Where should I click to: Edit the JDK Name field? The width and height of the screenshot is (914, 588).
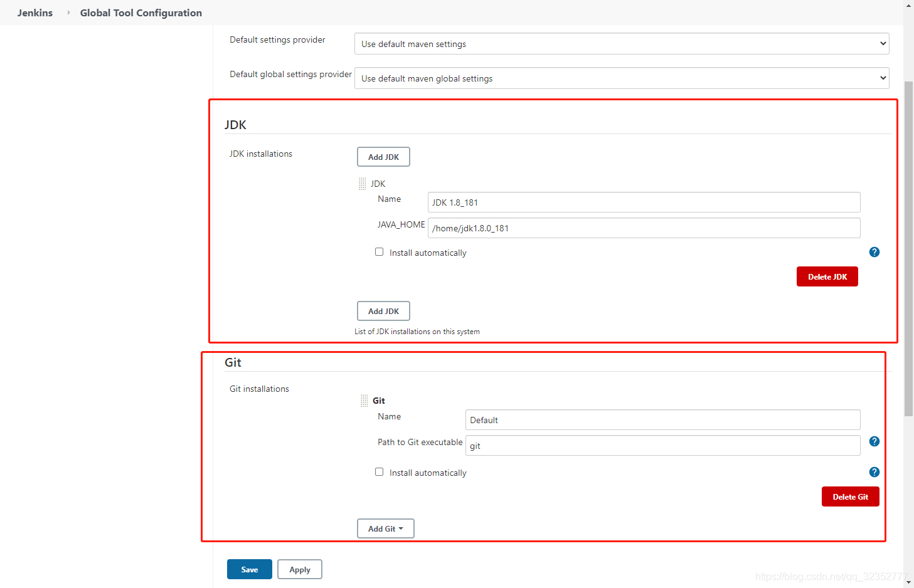coord(644,202)
